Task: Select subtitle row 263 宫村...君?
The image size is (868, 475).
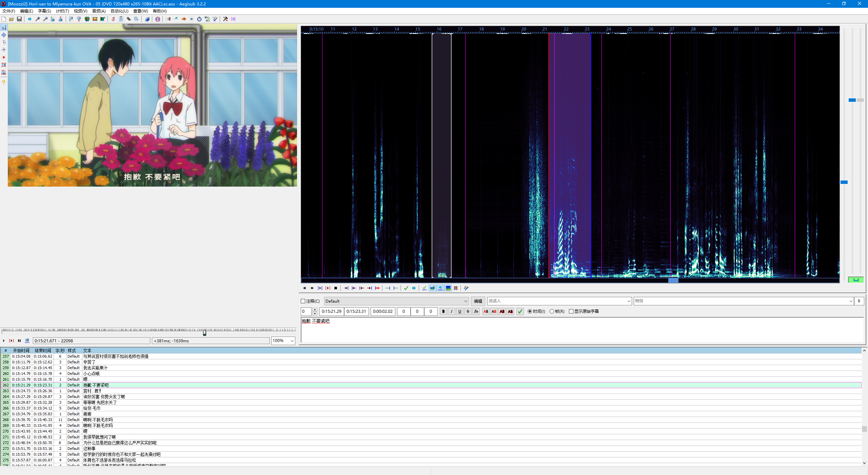Action: [431, 391]
